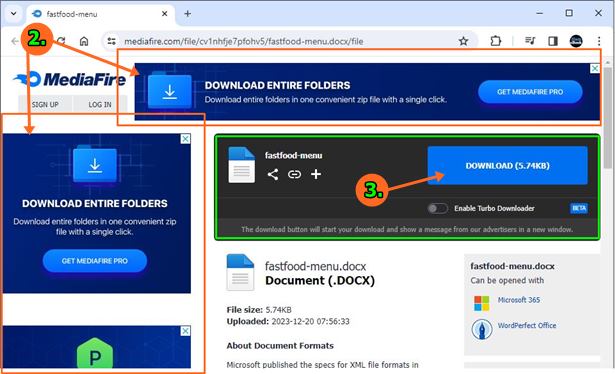Screen dimensions: 615x374
Task: Open site information icon in address bar
Action: point(112,41)
